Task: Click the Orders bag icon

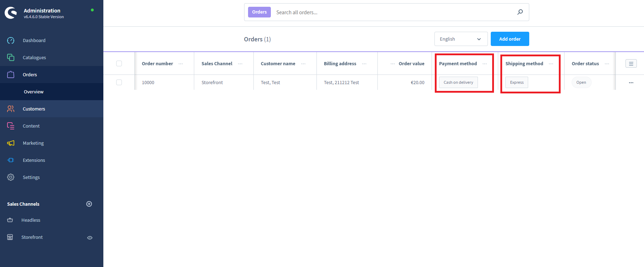Action: pos(11,75)
